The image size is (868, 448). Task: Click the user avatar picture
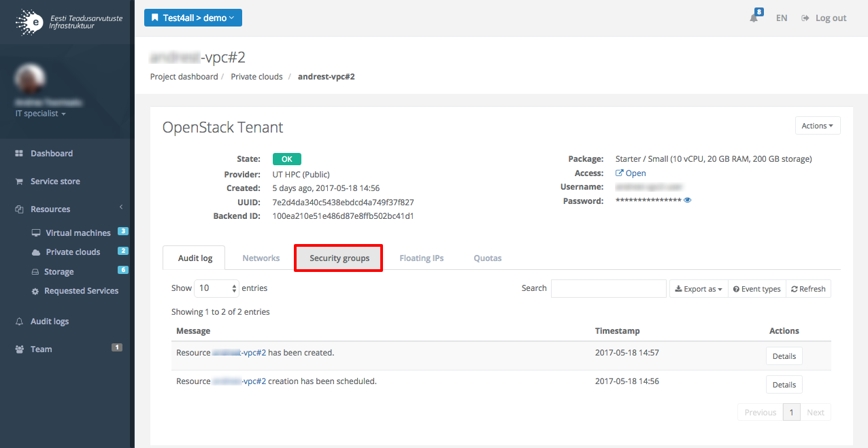pyautogui.click(x=30, y=80)
